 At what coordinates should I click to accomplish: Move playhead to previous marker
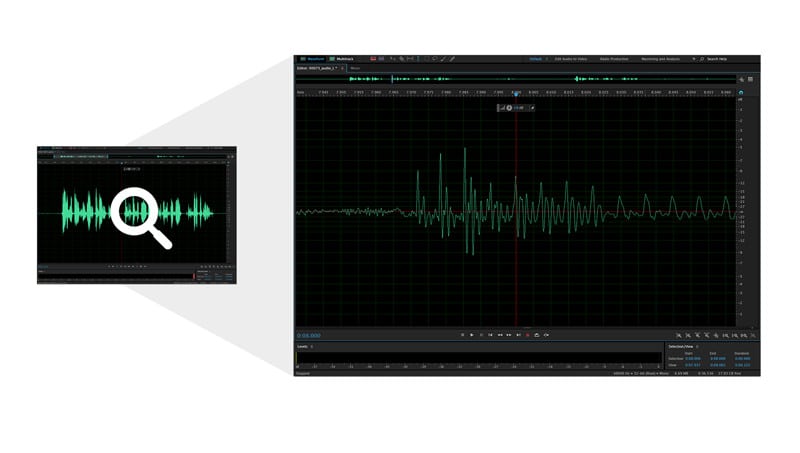coord(490,335)
